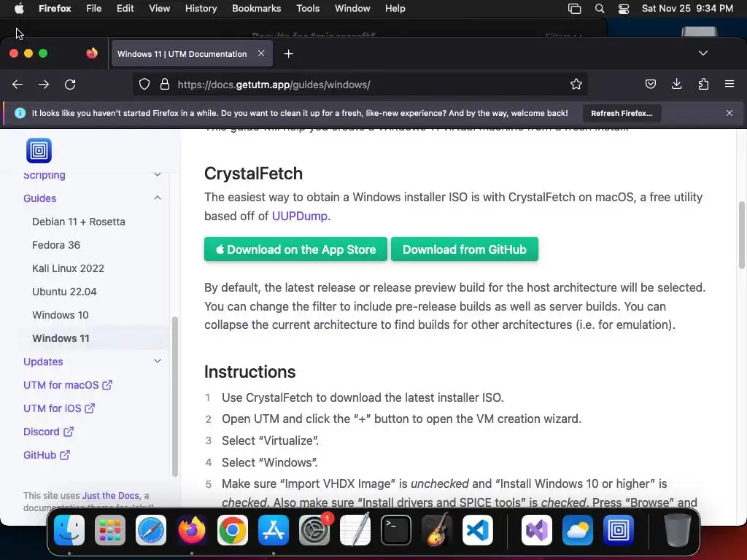
Task: Open TextEdit from the Dock
Action: coord(355,530)
